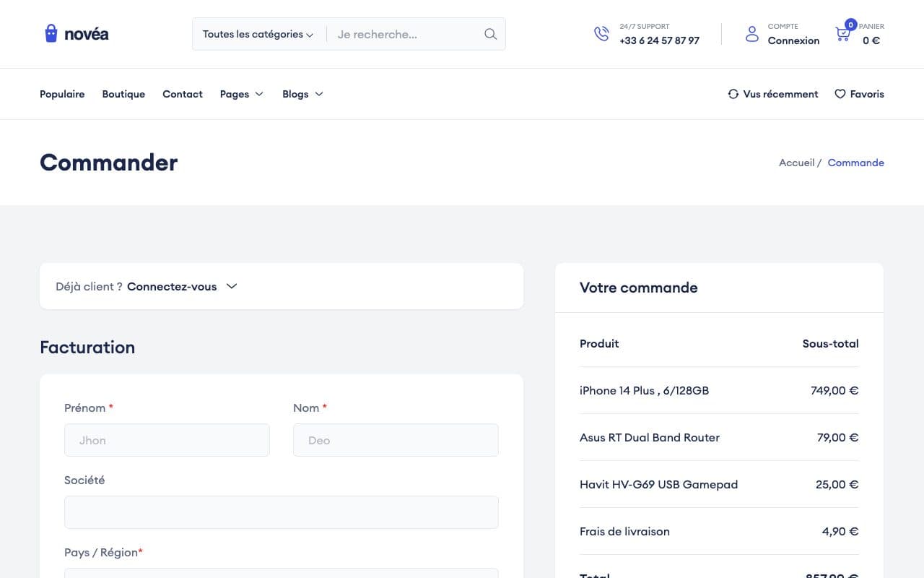Expand the Connectez-vous login chevron

(232, 286)
